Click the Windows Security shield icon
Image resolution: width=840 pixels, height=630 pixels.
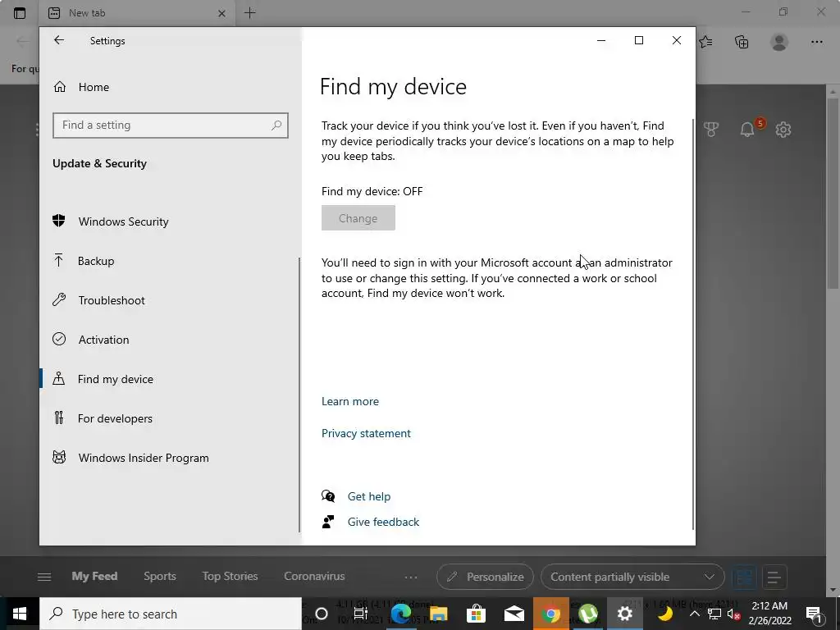(x=59, y=221)
